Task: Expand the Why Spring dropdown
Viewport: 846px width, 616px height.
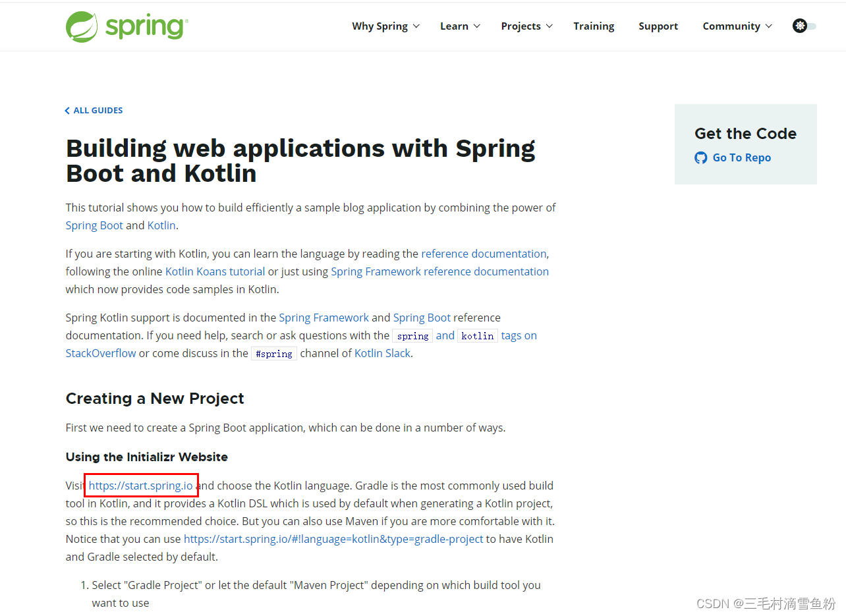Action: (x=385, y=26)
